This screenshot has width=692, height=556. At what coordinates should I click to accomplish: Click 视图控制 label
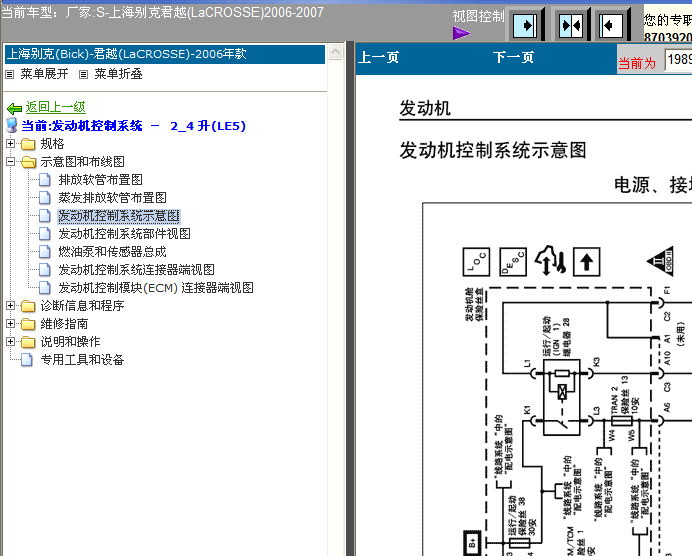pos(478,16)
